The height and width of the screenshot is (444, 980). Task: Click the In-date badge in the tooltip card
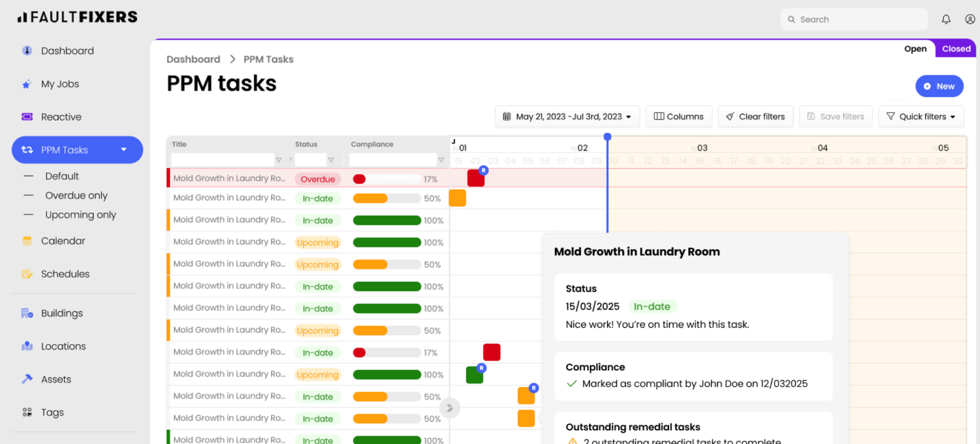pos(652,306)
